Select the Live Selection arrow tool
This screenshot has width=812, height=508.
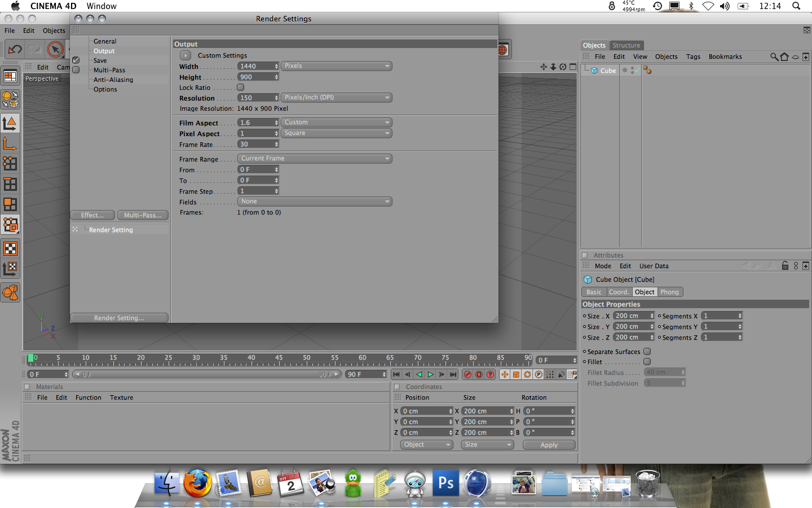[55, 50]
